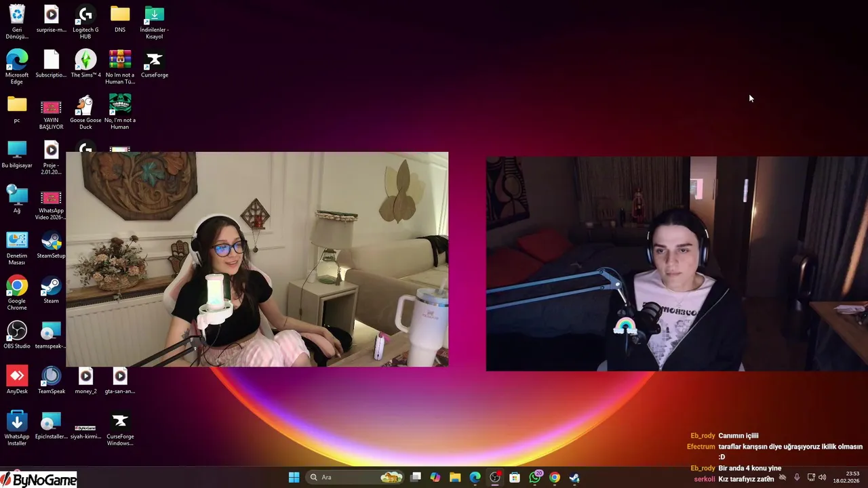The width and height of the screenshot is (868, 488).
Task: Launch the No, I'm not a Human game
Action: point(120,113)
